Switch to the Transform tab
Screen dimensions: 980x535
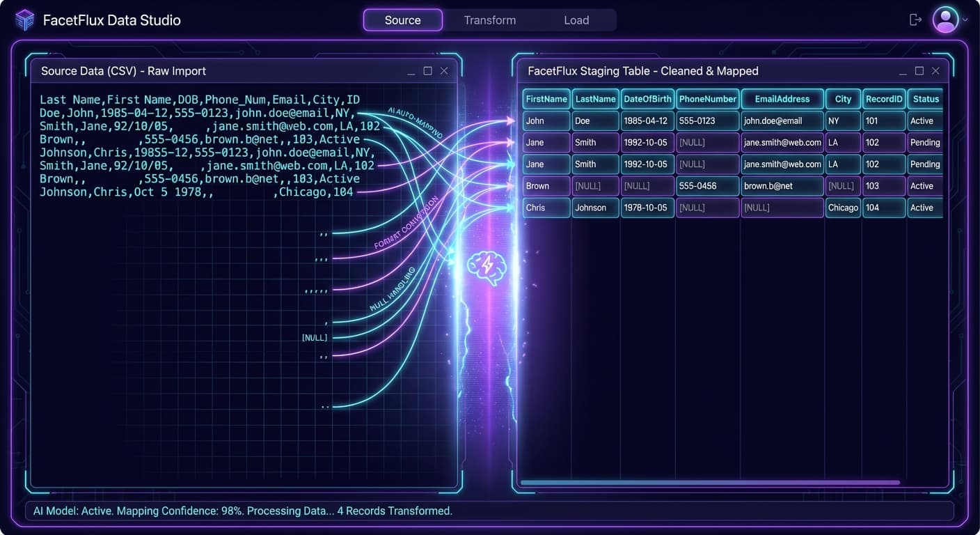click(489, 20)
